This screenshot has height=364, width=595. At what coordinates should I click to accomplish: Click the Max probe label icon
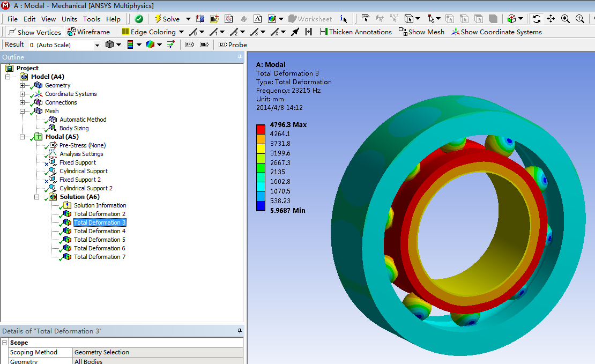pos(189,44)
